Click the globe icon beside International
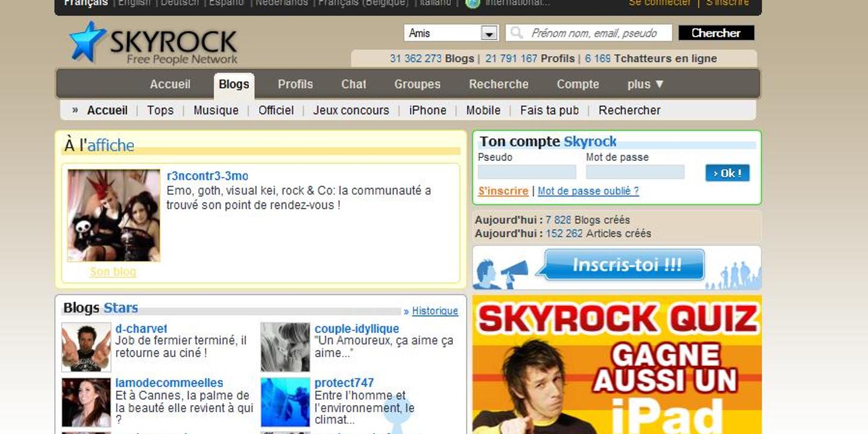This screenshot has width=868, height=434. (473, 3)
